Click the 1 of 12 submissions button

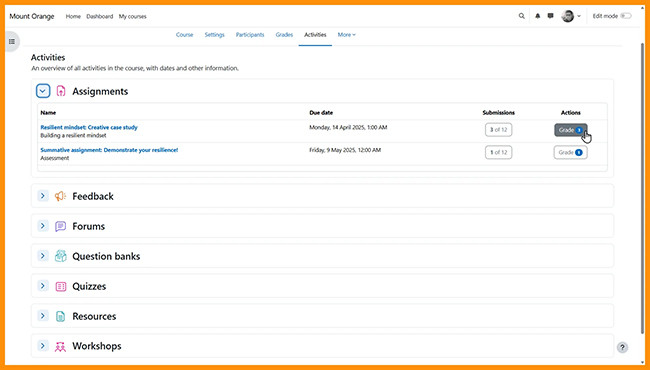[499, 152]
